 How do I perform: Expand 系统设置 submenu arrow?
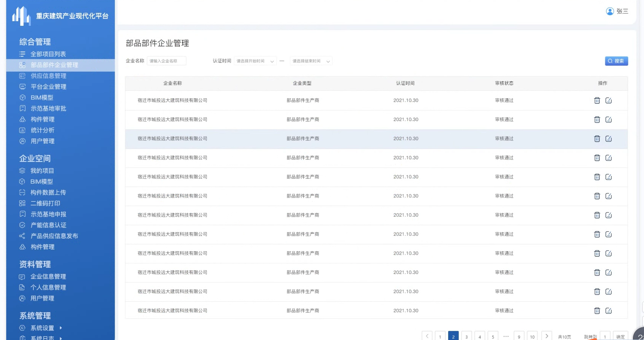(x=61, y=328)
